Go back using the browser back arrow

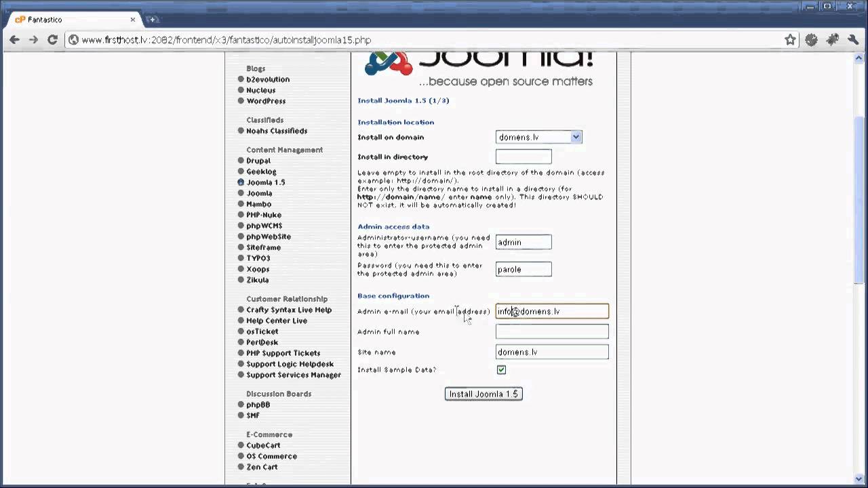coord(14,40)
